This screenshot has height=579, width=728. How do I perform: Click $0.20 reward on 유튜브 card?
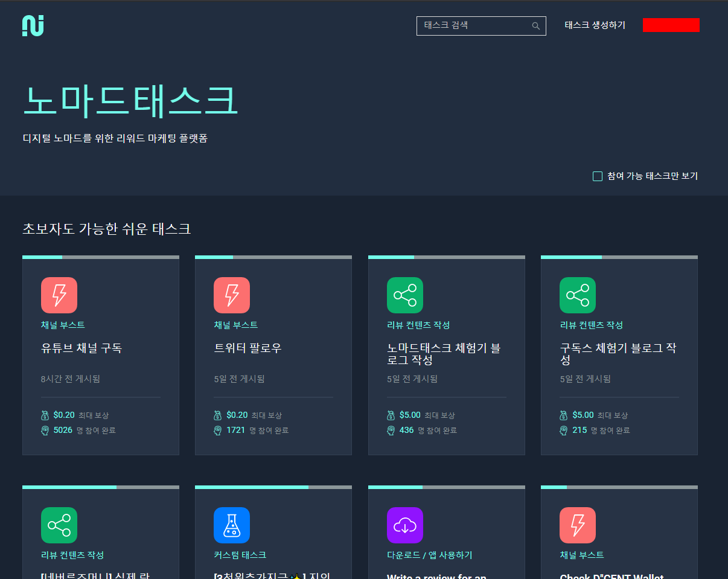coord(64,415)
